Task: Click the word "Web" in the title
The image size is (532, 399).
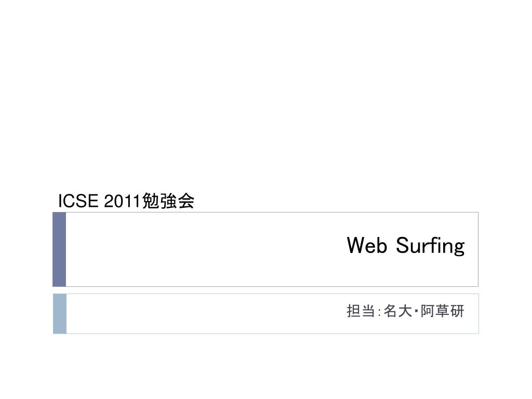Action: tap(367, 245)
